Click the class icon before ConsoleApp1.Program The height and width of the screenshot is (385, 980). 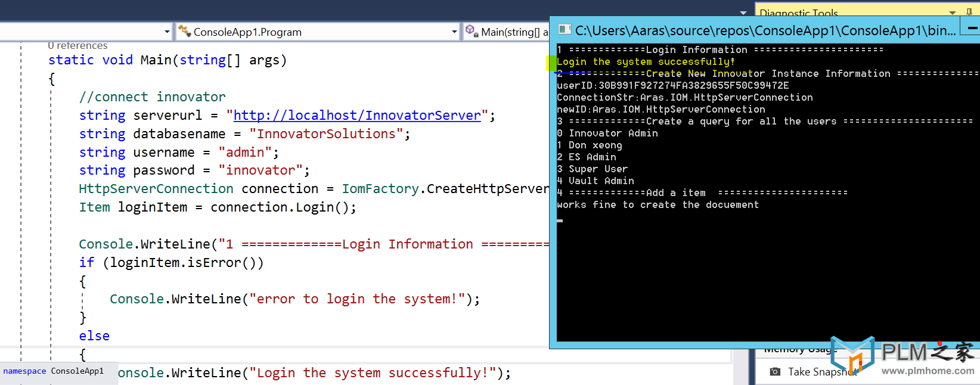point(184,32)
